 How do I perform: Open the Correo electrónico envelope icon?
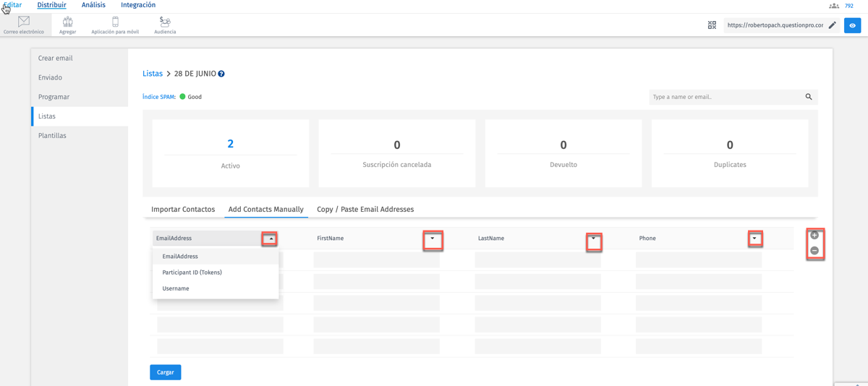point(24,22)
